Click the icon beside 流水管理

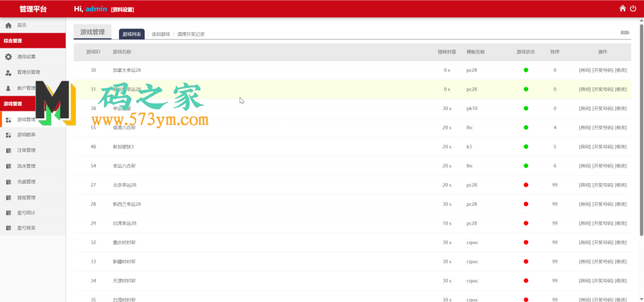click(8, 166)
